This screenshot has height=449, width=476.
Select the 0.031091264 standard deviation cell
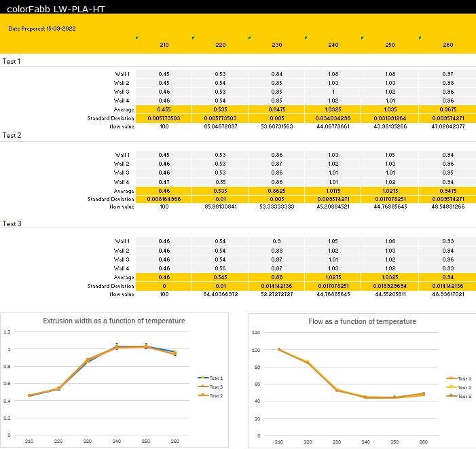tap(390, 118)
